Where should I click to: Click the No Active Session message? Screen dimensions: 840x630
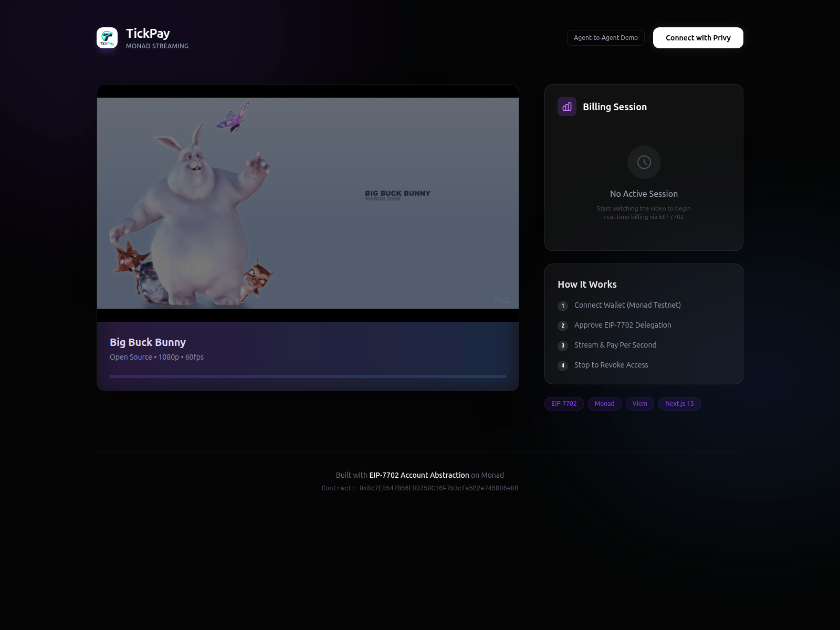point(644,194)
